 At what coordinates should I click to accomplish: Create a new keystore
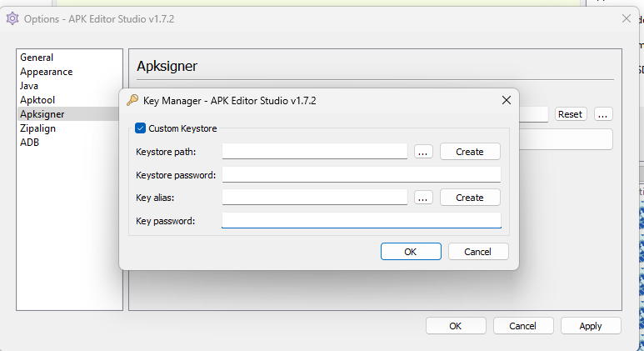coord(470,152)
